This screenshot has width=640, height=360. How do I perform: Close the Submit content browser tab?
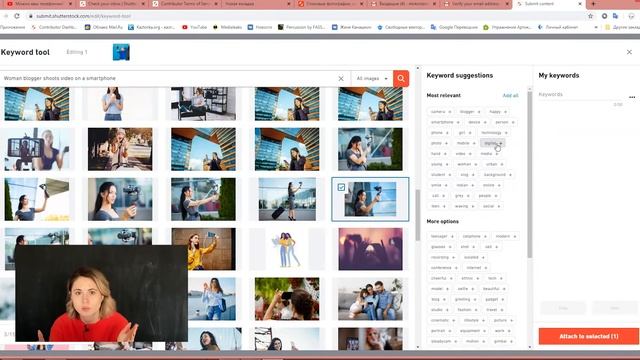click(x=580, y=4)
